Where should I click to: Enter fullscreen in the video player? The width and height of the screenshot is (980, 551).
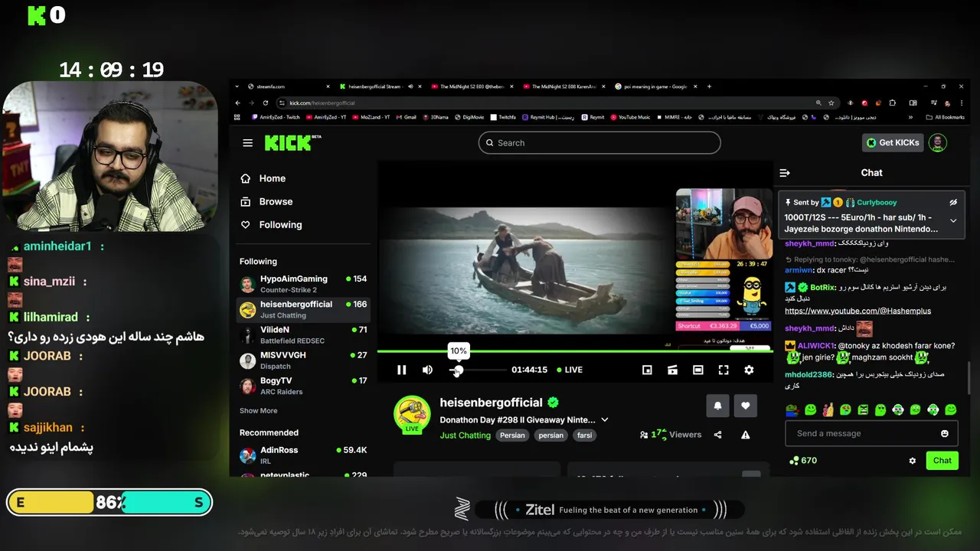(x=724, y=370)
